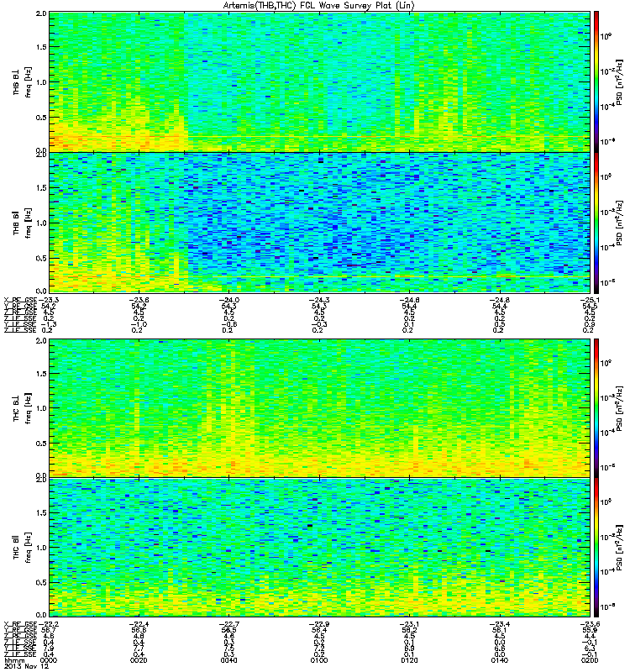Click the '2013 Nov 12' date label

coord(26,666)
